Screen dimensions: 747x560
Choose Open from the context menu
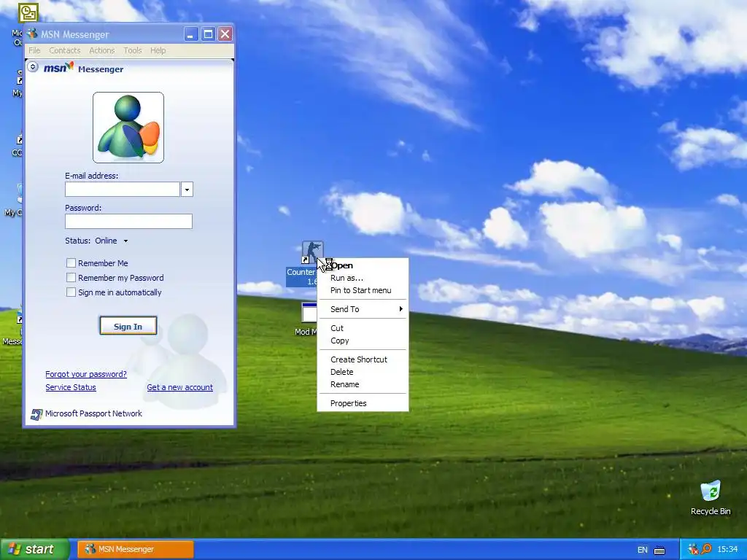click(x=363, y=265)
